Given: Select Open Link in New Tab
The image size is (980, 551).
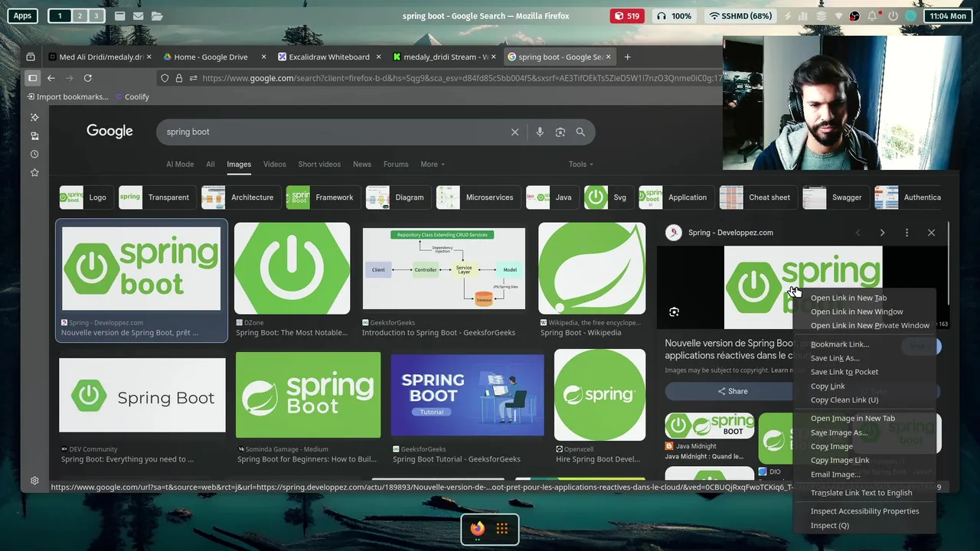Looking at the screenshot, I should [x=848, y=298].
